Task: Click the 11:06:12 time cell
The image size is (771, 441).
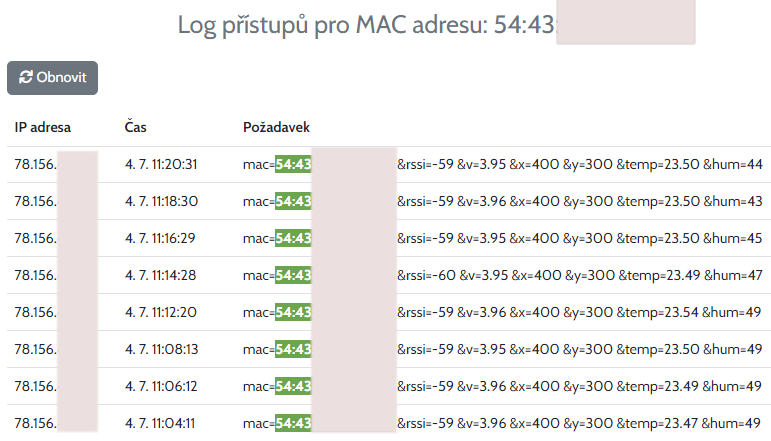Action: pyautogui.click(x=161, y=386)
